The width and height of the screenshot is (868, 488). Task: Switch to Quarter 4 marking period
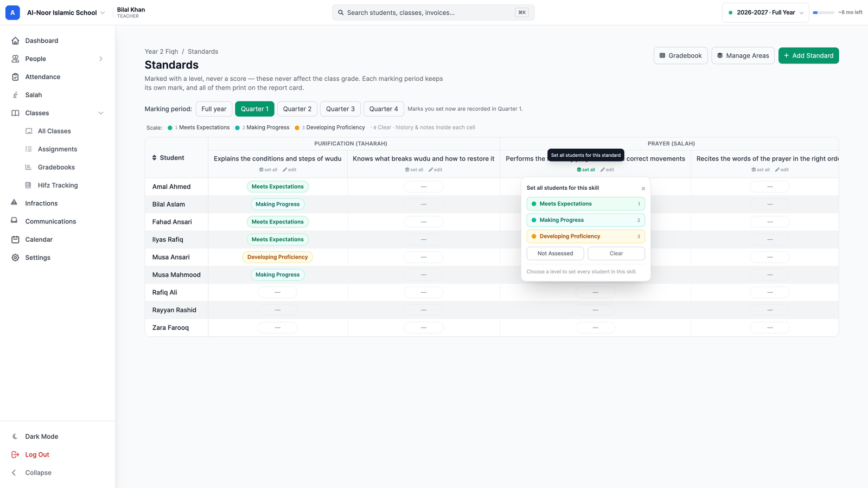coord(384,109)
